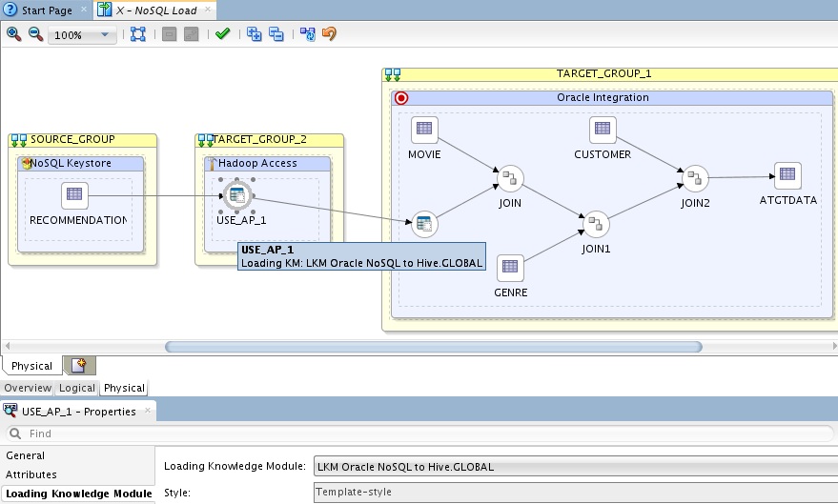Viewport: 838px width, 504px height.
Task: Click the fit to window icon
Action: coord(138,34)
